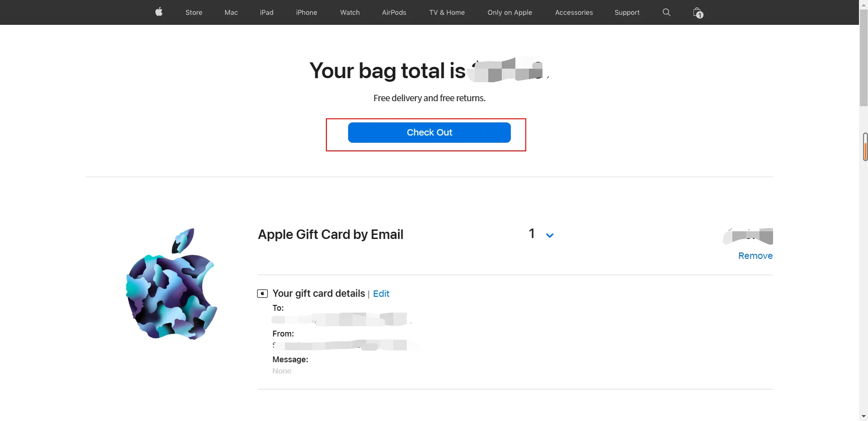868x421 pixels.
Task: Remove the gift card from bag
Action: 755,256
